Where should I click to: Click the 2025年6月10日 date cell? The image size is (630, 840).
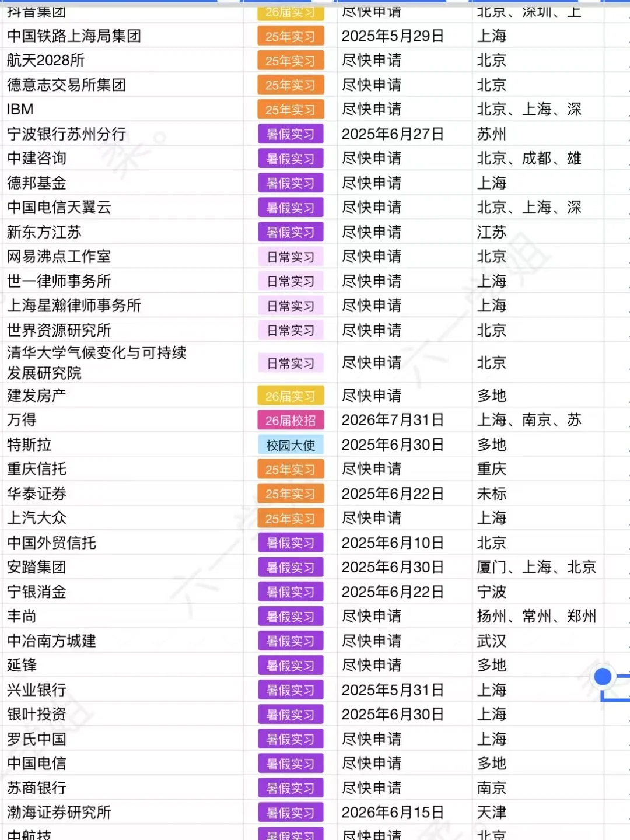tap(404, 542)
